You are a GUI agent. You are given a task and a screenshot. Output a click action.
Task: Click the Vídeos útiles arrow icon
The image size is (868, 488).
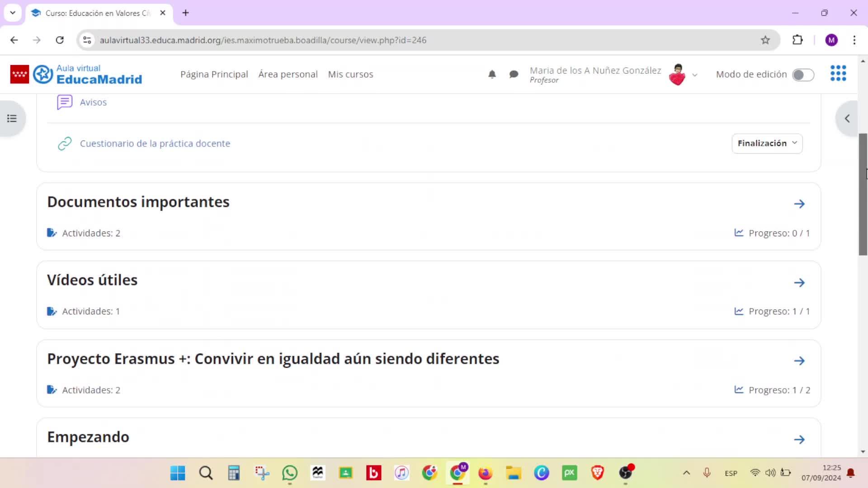(799, 282)
